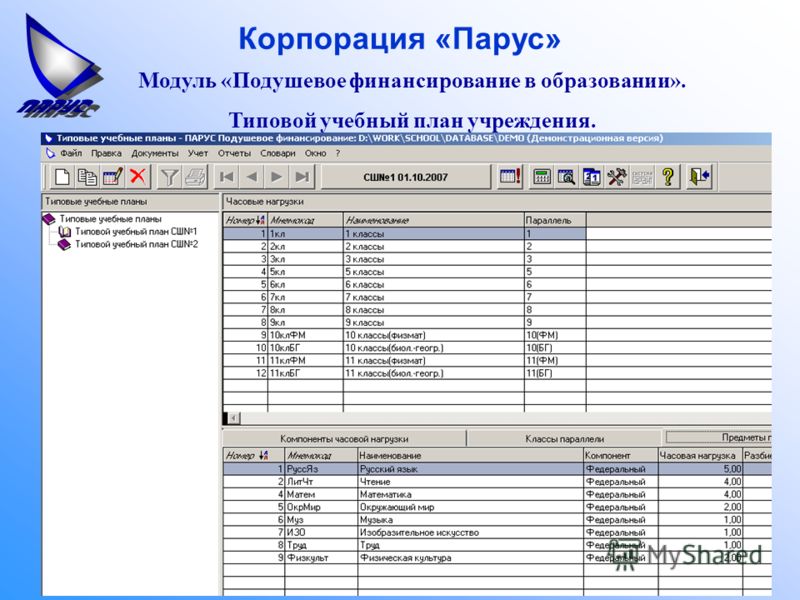Exit via the door icon in the toolbar
Image resolution: width=800 pixels, height=600 pixels.
point(699,177)
